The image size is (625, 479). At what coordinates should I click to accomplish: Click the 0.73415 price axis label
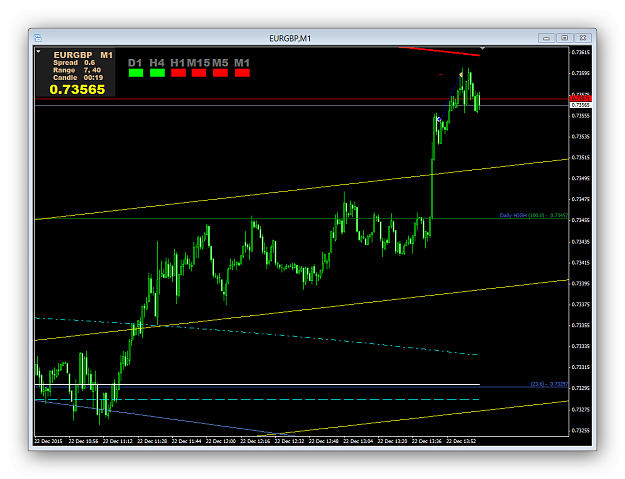pos(581,263)
